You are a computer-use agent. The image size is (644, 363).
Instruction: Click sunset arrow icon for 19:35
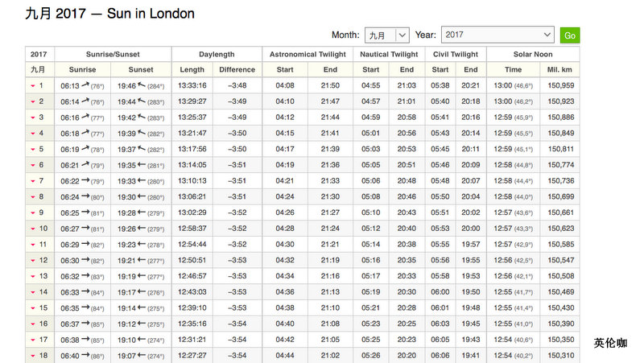coord(142,165)
